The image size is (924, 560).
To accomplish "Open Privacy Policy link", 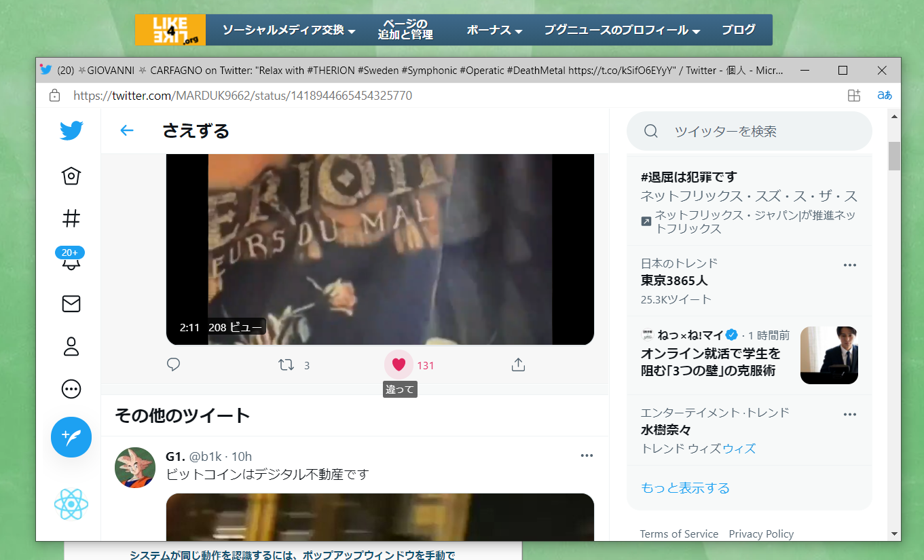I will click(x=761, y=534).
